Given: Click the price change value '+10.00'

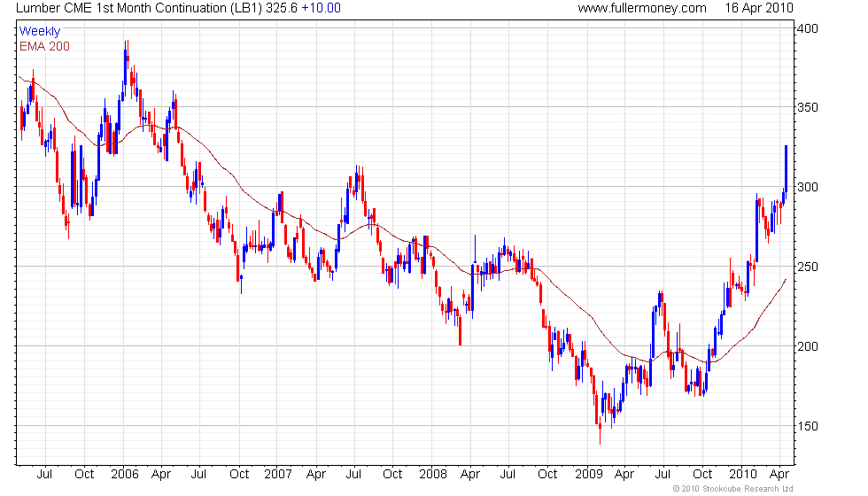Looking at the screenshot, I should [321, 8].
